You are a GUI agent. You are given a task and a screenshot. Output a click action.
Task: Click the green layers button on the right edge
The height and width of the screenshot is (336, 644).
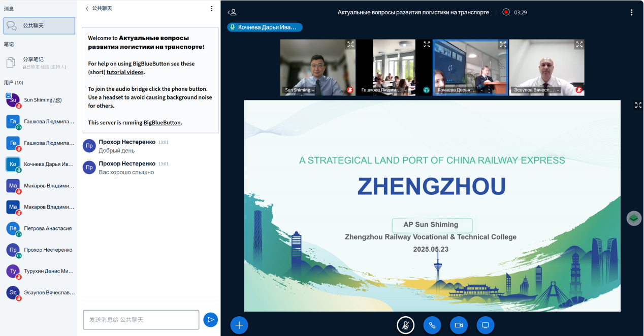click(x=633, y=218)
